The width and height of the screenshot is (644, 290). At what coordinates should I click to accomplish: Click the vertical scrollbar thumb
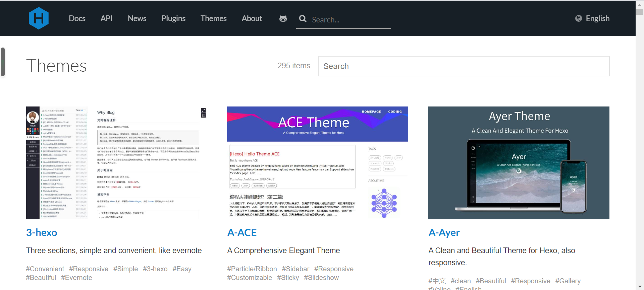[x=640, y=12]
